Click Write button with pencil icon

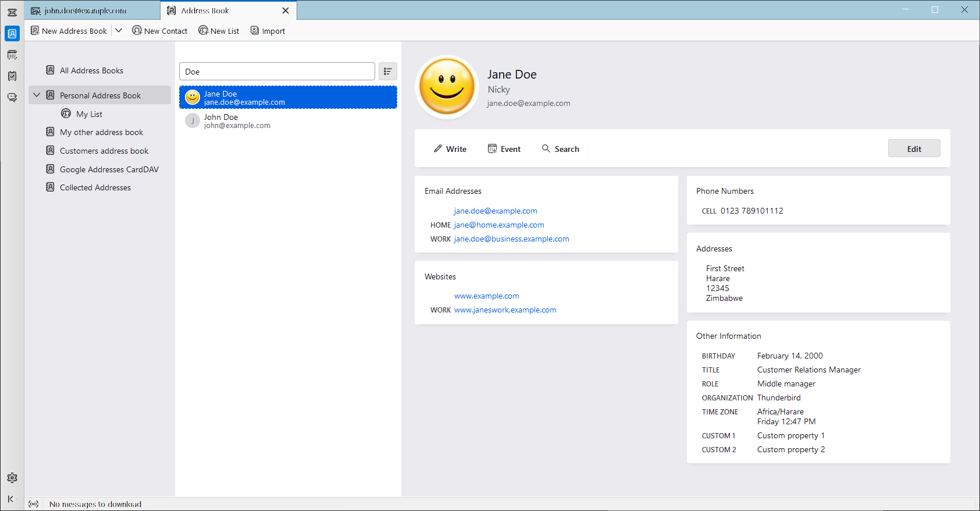[x=450, y=149]
